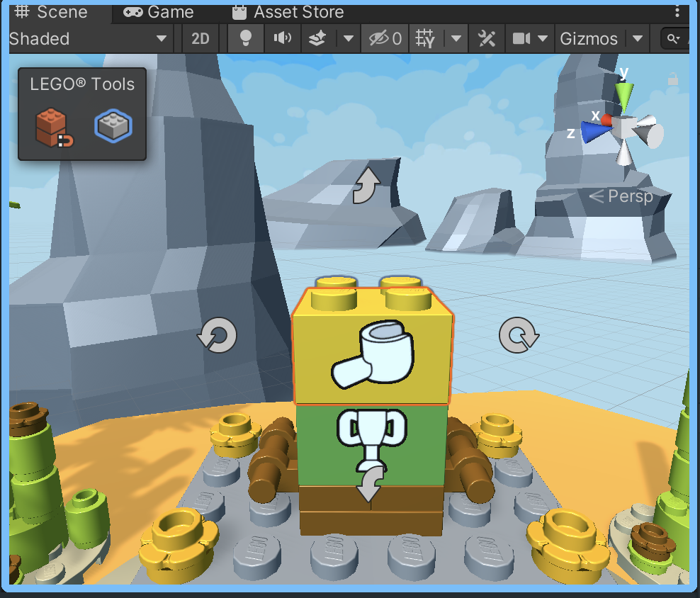Open the Shaded draw mode dropdown

89,39
